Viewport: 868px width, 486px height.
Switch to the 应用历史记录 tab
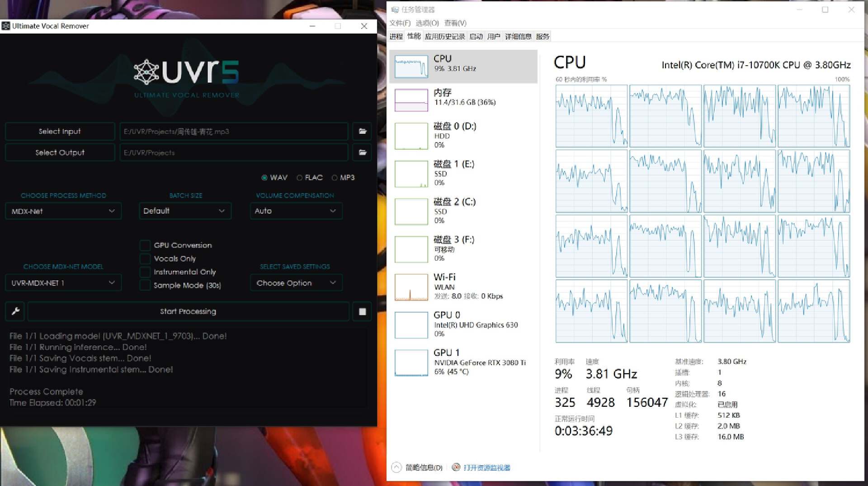(445, 37)
